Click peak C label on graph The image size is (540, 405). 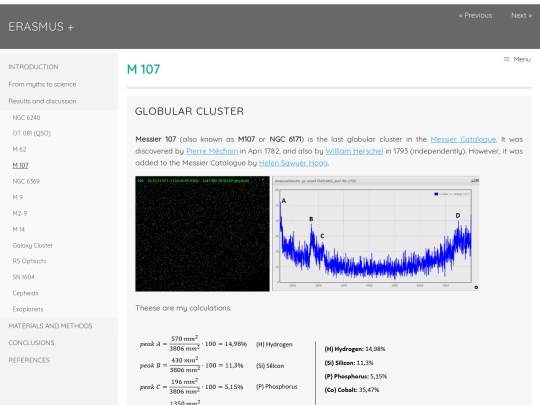coord(322,236)
